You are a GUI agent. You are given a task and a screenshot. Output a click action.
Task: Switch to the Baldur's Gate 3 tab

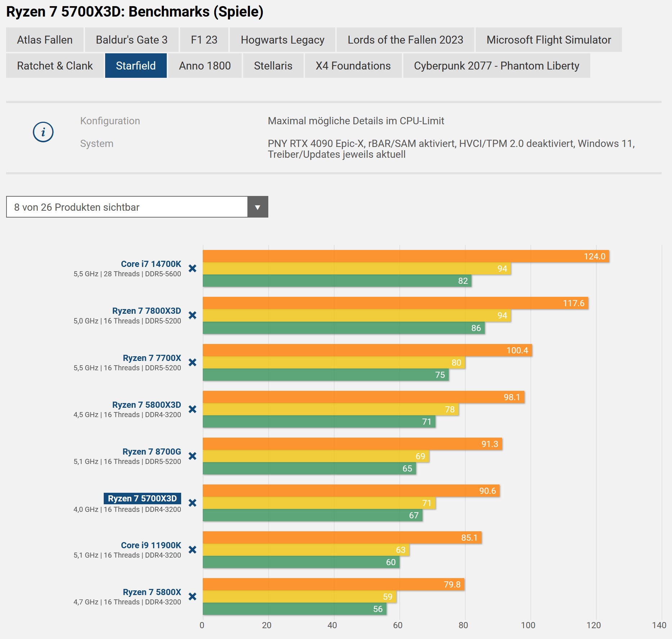132,40
